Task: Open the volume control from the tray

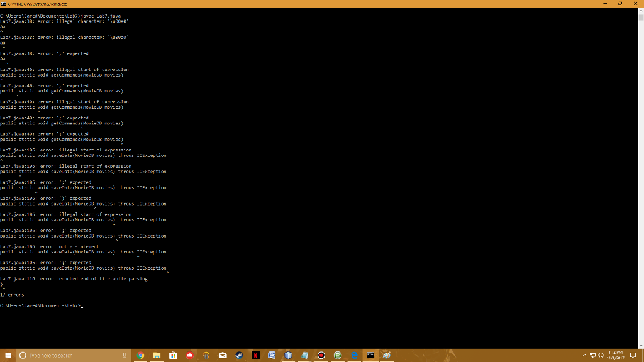Action: tap(601, 354)
